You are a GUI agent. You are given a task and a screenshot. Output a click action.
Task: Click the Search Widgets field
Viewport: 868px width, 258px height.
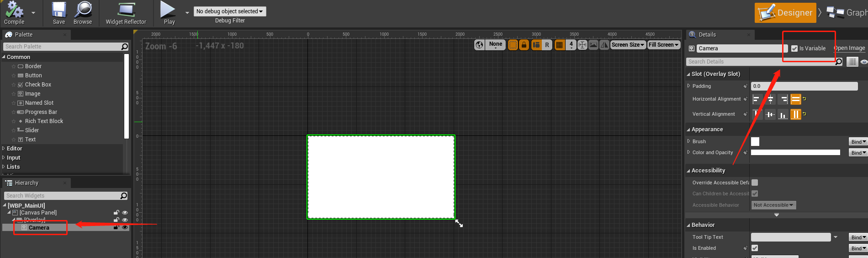point(66,196)
